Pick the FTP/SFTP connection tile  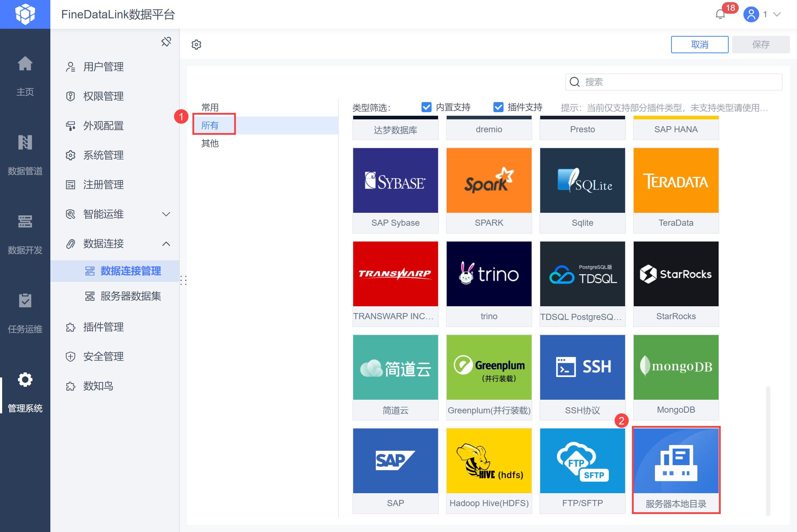click(x=582, y=469)
